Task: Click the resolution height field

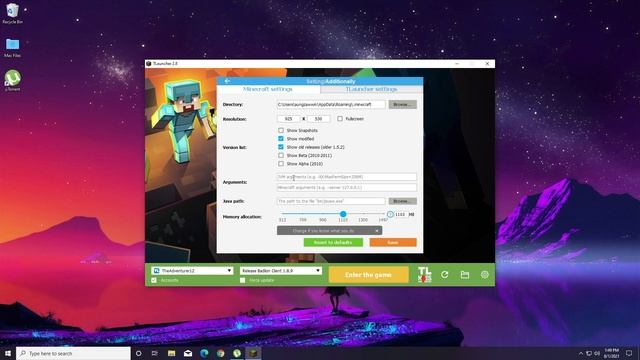Action: click(x=318, y=119)
